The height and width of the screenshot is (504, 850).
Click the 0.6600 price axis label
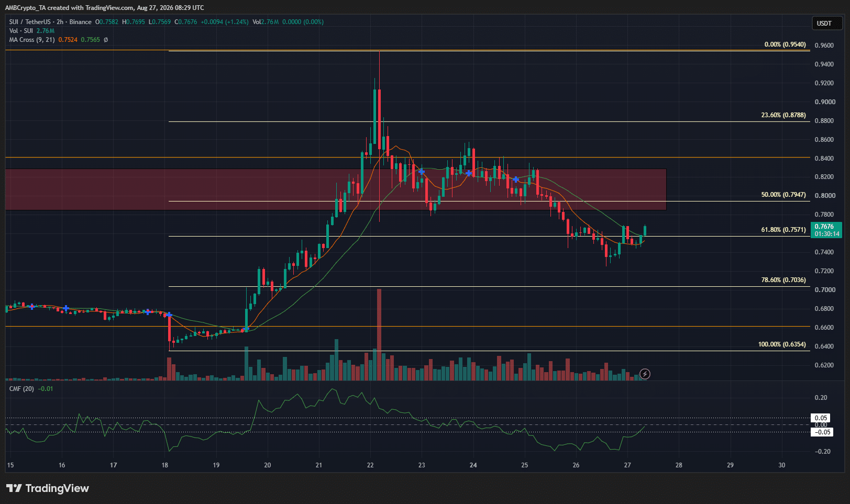(824, 328)
